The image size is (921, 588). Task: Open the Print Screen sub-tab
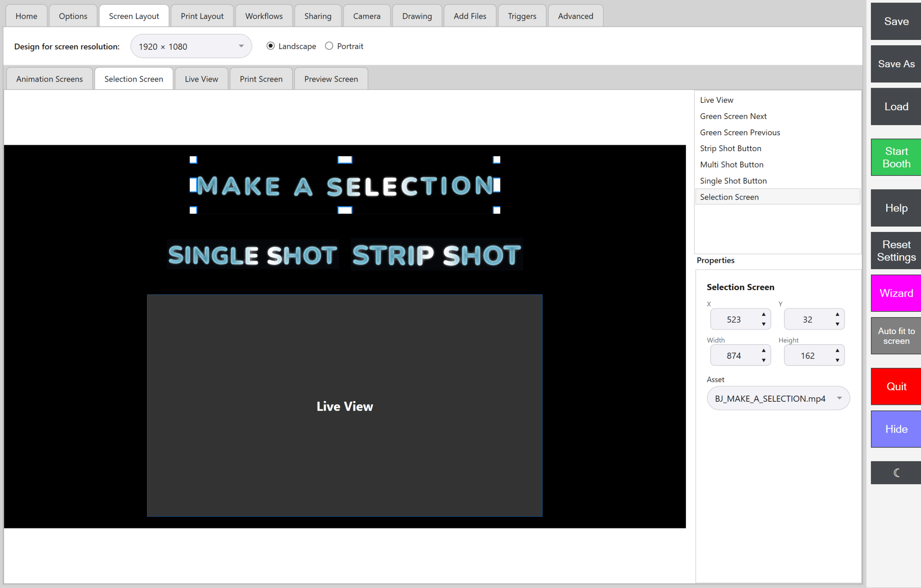(x=261, y=79)
